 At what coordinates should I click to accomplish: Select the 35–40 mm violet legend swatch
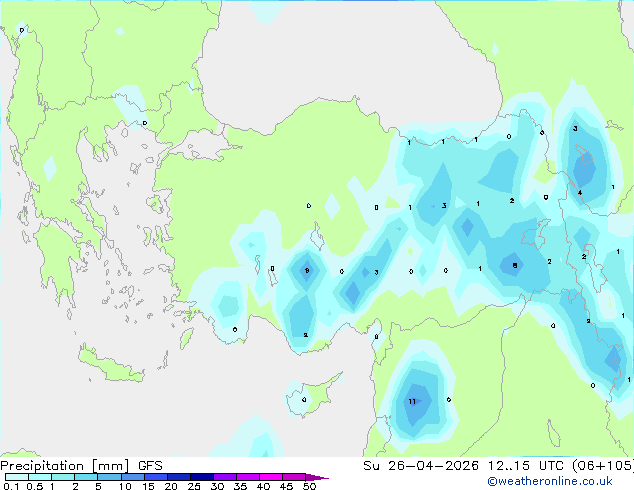point(248,477)
